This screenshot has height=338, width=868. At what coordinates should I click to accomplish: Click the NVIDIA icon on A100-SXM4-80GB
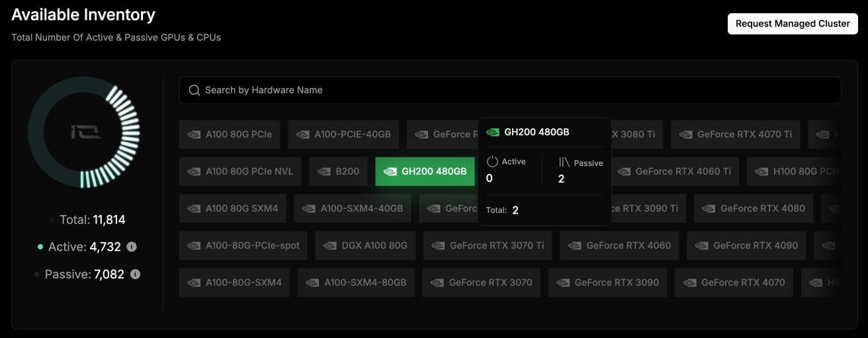[x=312, y=282]
